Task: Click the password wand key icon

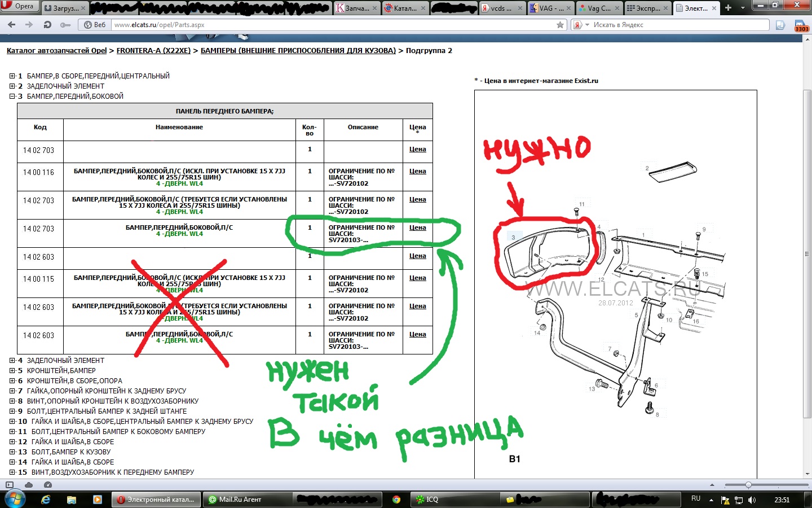Action: coord(65,25)
